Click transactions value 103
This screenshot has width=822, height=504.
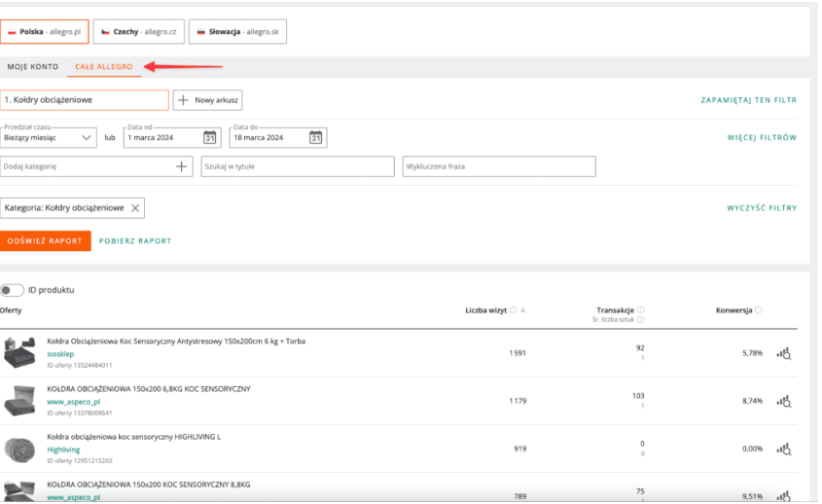[x=638, y=395]
